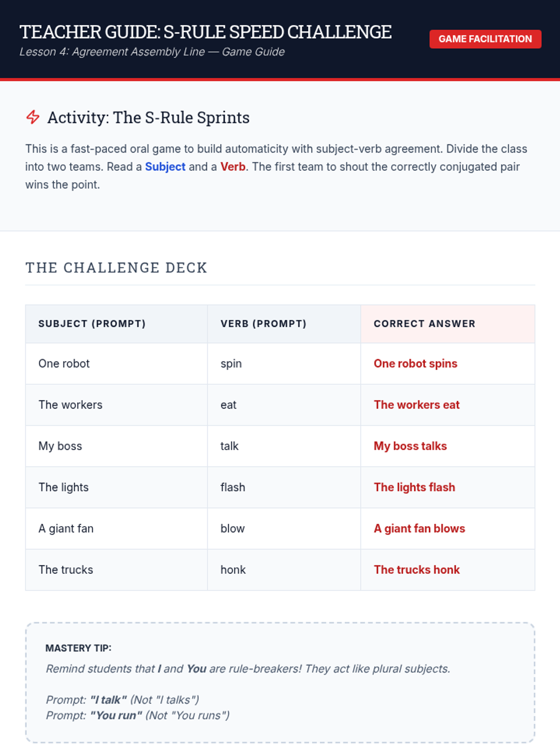The width and height of the screenshot is (560, 747).
Task: Click the Mastery Tip heading
Action: click(x=78, y=648)
